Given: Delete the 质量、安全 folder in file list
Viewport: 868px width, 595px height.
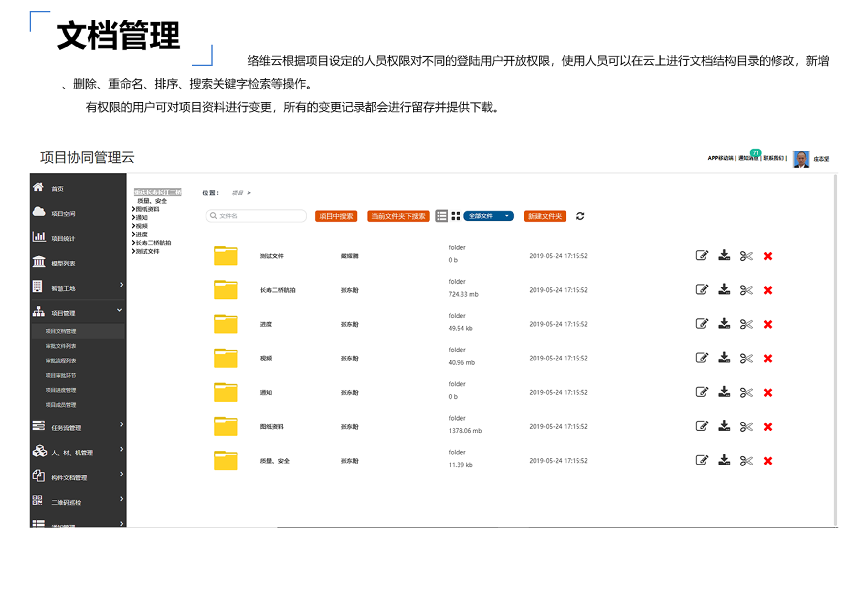Looking at the screenshot, I should (768, 461).
